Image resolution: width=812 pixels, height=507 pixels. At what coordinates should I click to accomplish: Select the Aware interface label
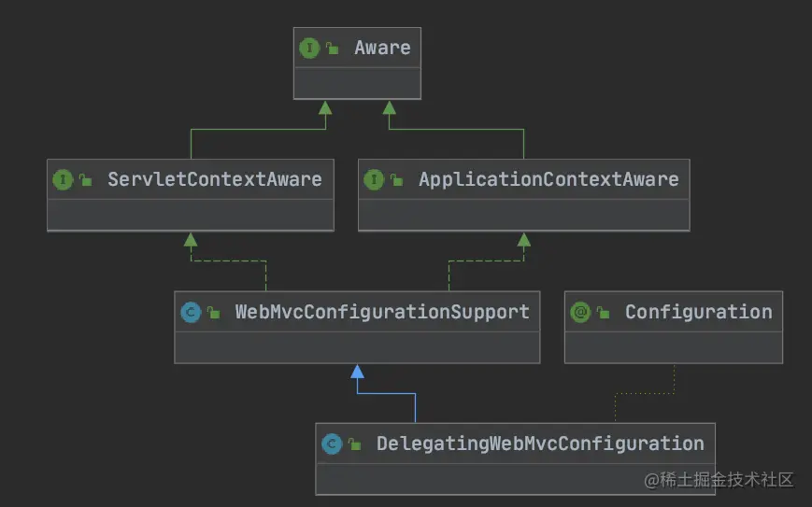tap(382, 48)
